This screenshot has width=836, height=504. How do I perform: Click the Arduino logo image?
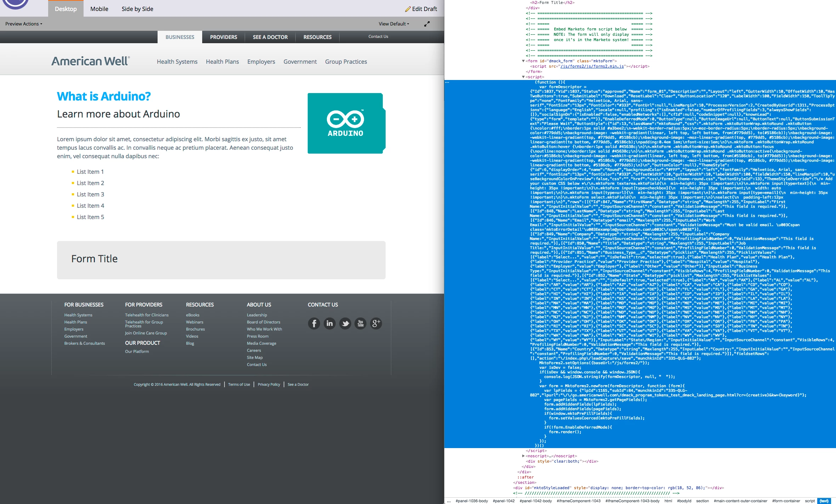(346, 123)
